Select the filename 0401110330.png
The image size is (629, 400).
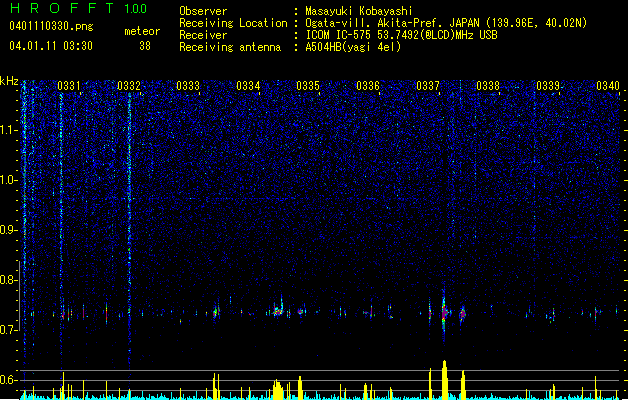pyautogui.click(x=51, y=27)
